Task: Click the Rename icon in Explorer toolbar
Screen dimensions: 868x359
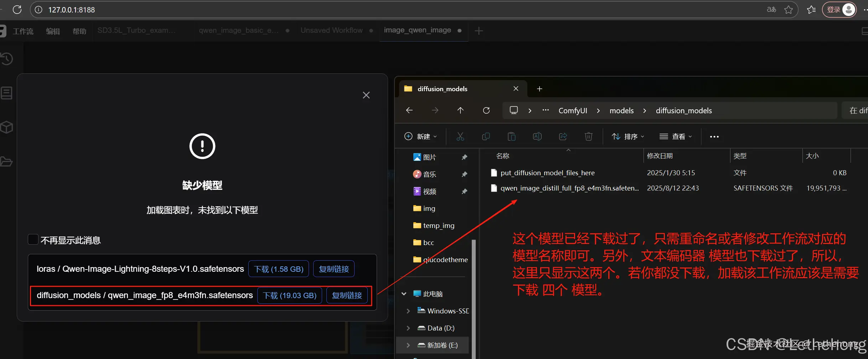Action: pyautogui.click(x=537, y=136)
